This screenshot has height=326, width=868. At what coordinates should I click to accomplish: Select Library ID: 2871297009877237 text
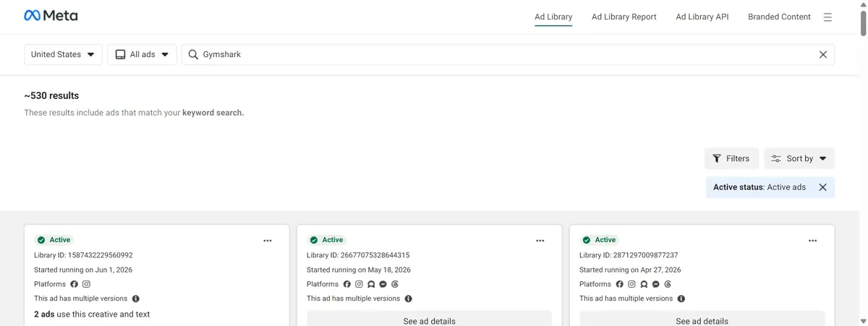click(x=629, y=255)
